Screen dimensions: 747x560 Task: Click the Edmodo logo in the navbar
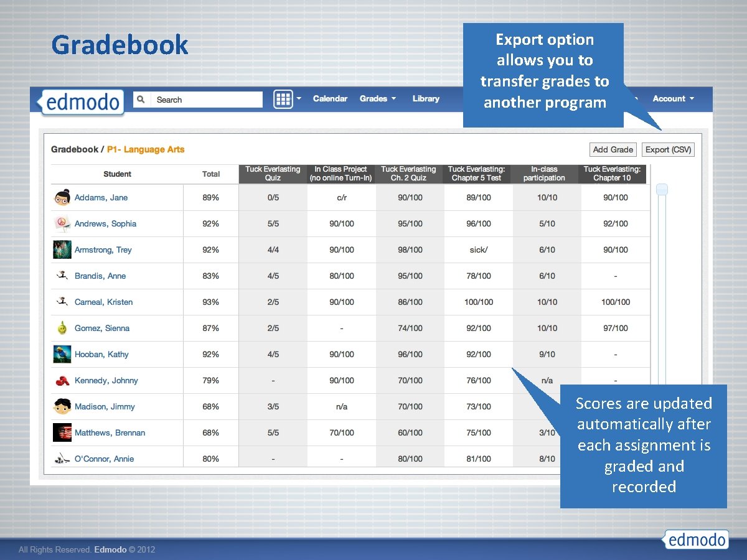(82, 101)
